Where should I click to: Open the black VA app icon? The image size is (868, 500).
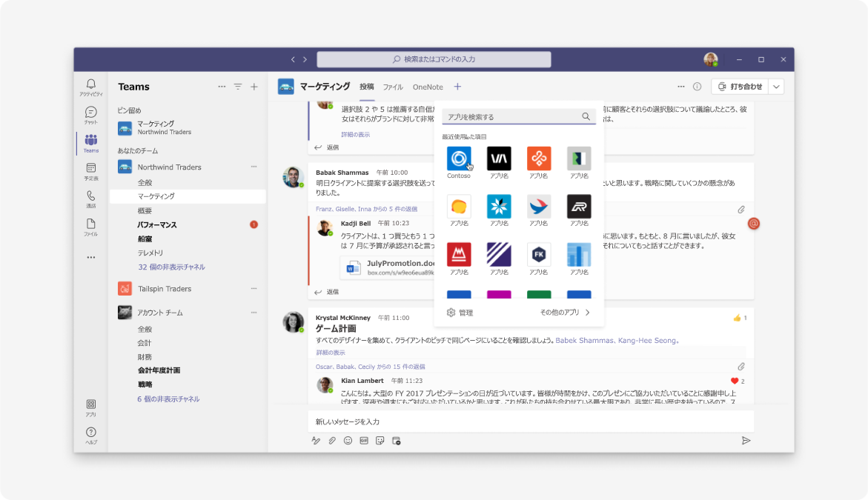pyautogui.click(x=499, y=159)
